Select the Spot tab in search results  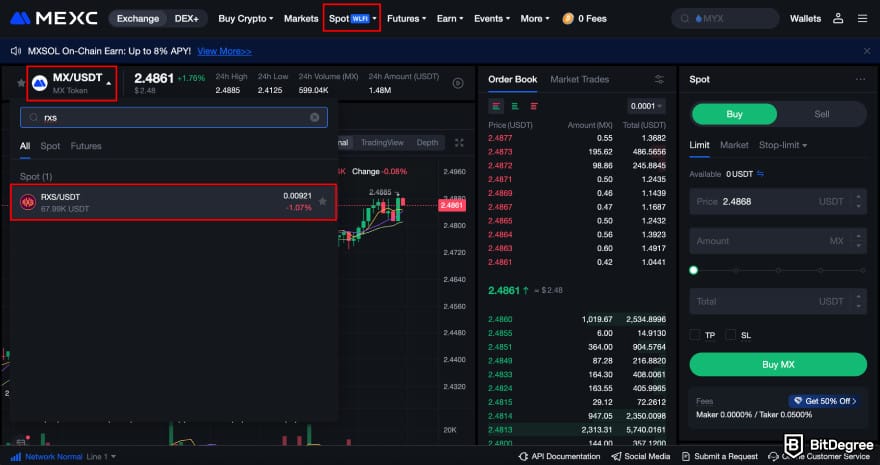point(50,146)
